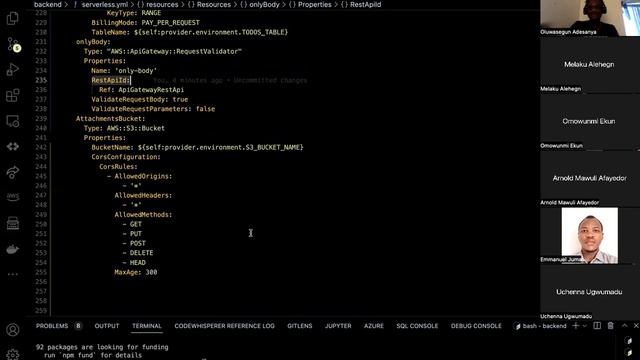640x360 pixels.
Task: Click 'AttachmentsBucket:' key
Action: [110, 119]
